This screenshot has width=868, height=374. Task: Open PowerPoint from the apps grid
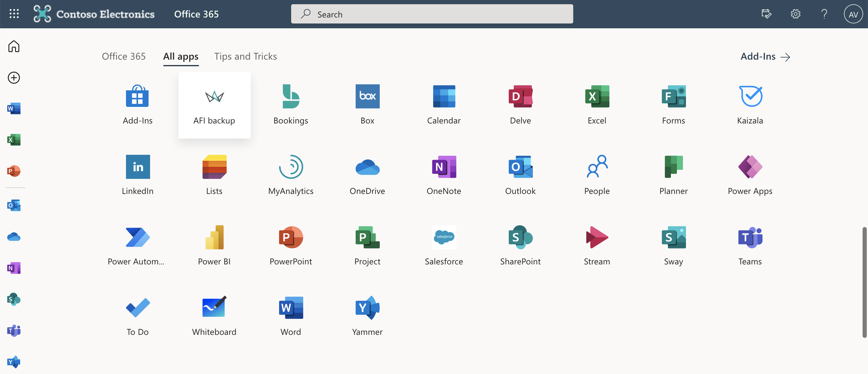291,245
